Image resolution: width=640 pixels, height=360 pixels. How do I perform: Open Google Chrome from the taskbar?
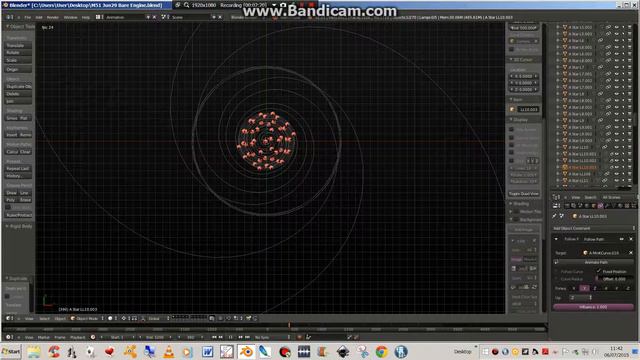point(382,351)
